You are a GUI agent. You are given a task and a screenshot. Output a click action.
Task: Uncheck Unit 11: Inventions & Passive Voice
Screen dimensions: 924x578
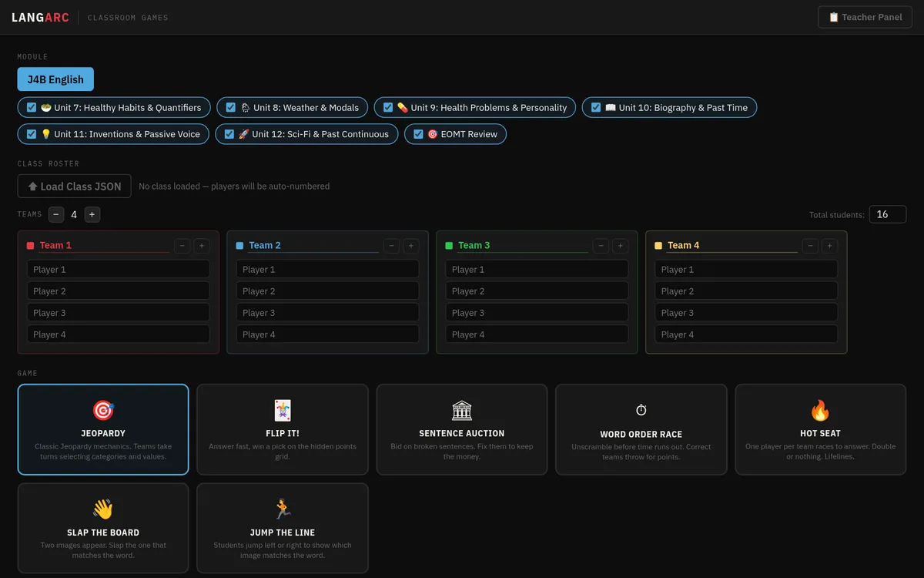(x=32, y=134)
